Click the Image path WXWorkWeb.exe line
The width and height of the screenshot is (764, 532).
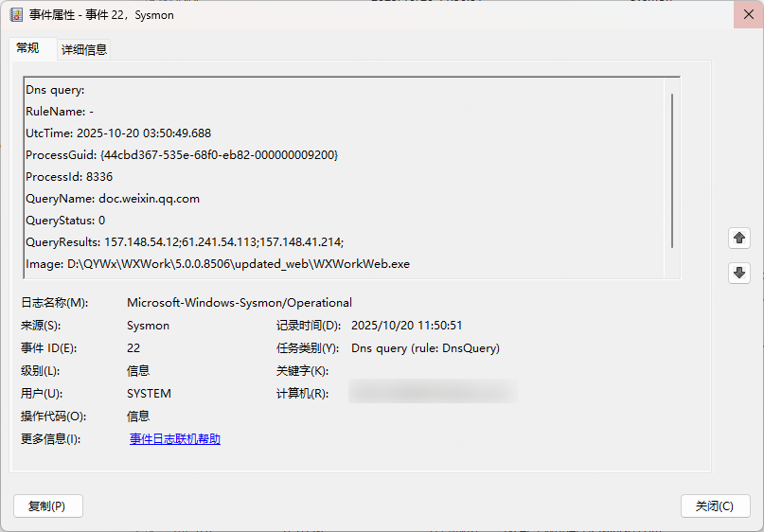point(218,264)
